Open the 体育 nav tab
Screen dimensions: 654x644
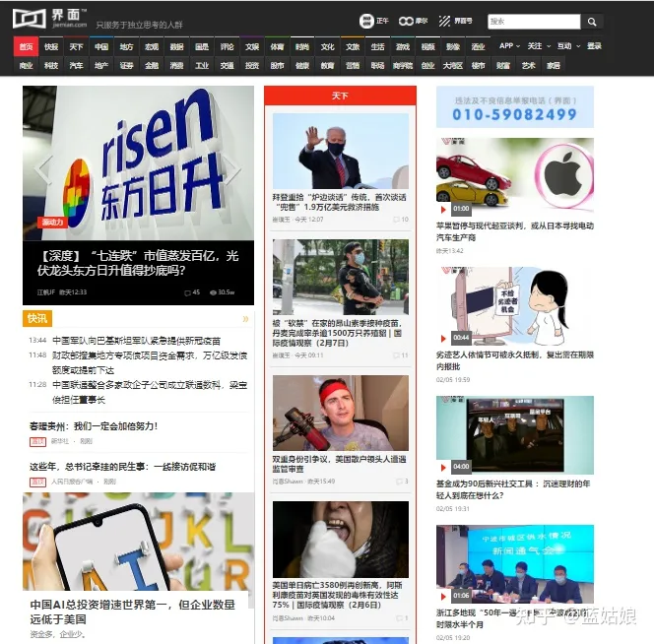click(x=277, y=46)
